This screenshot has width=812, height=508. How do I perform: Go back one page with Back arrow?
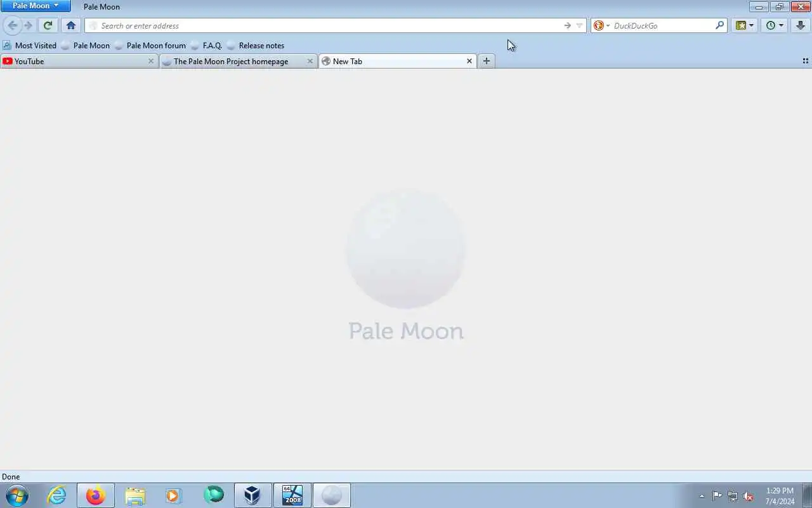pos(12,25)
